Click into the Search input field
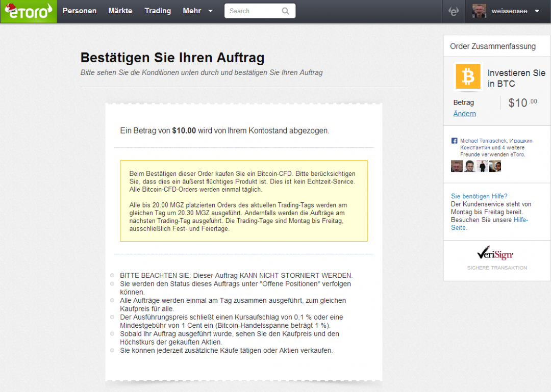 253,11
